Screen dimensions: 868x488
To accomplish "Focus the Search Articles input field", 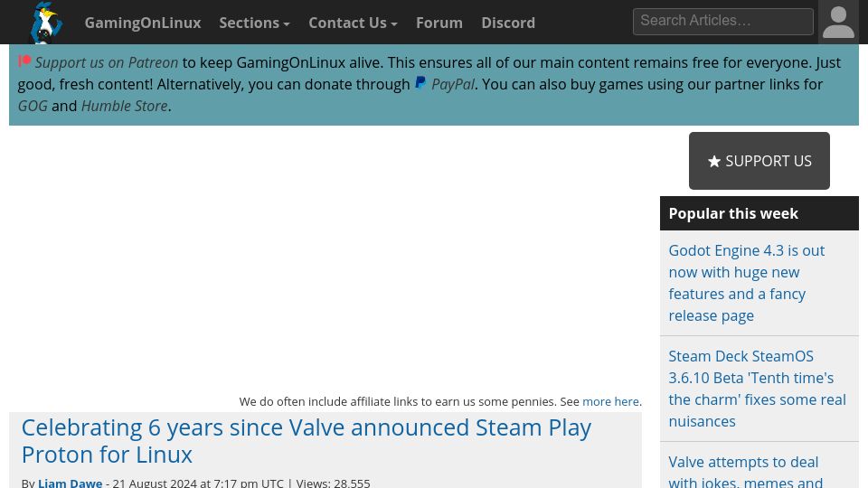I will tap(723, 22).
